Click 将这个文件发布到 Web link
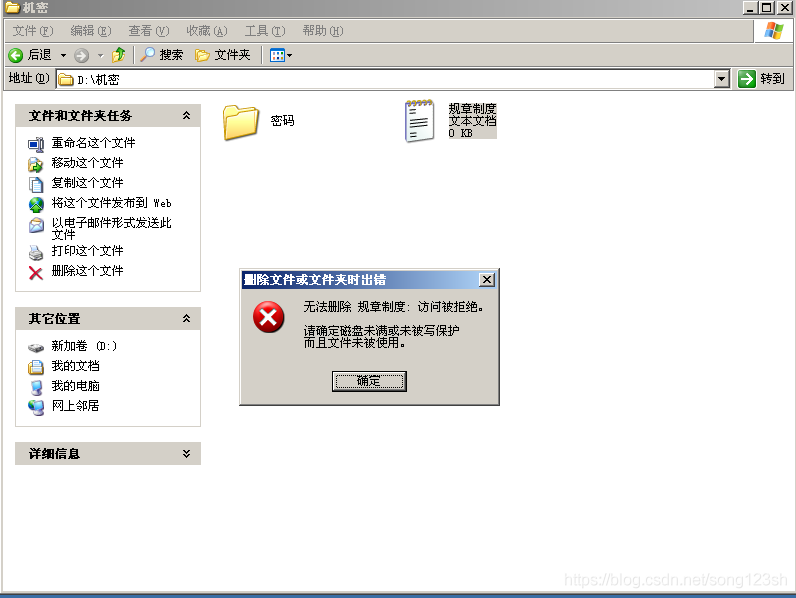 point(112,203)
